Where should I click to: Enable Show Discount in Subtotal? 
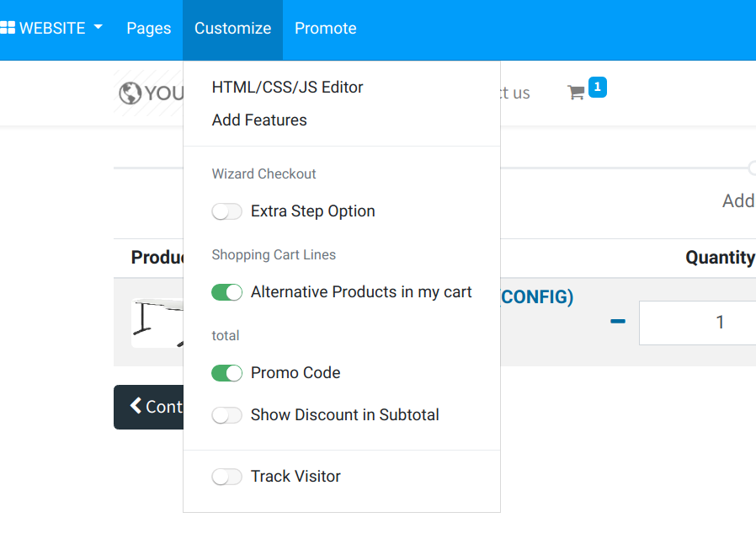point(226,415)
